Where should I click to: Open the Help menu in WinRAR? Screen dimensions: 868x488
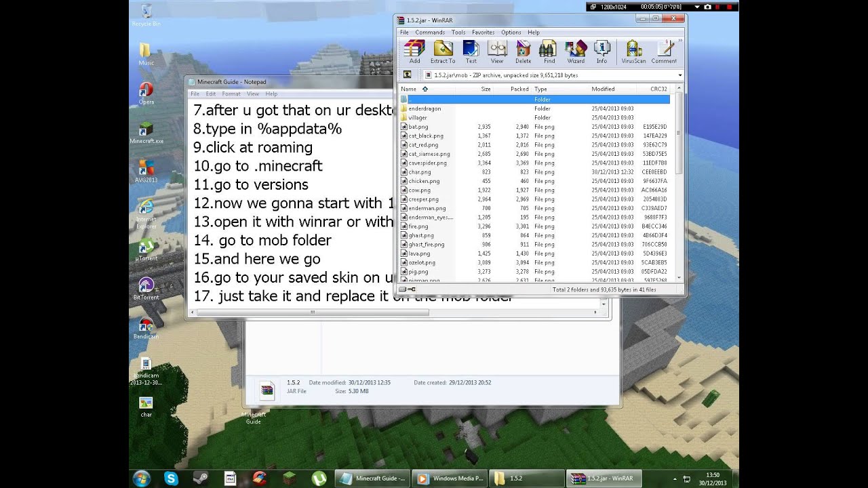pos(534,32)
